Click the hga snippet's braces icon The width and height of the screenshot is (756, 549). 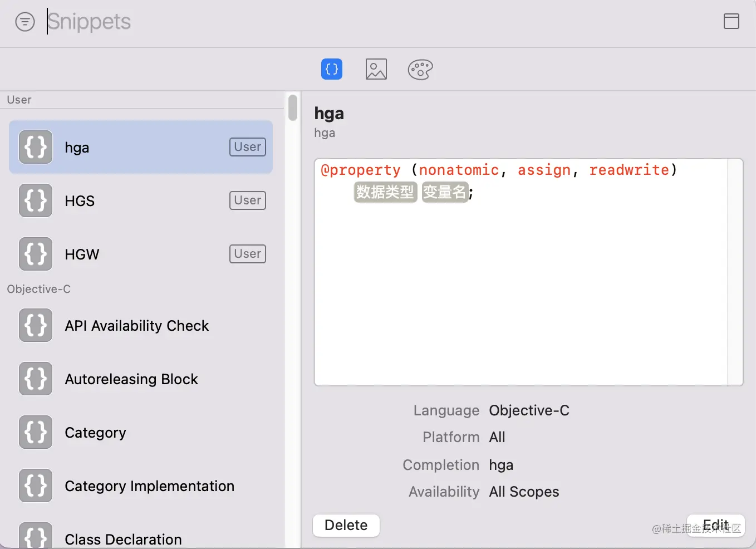click(36, 147)
